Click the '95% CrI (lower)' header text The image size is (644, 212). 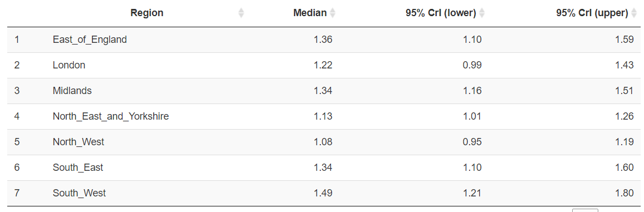pyautogui.click(x=441, y=13)
